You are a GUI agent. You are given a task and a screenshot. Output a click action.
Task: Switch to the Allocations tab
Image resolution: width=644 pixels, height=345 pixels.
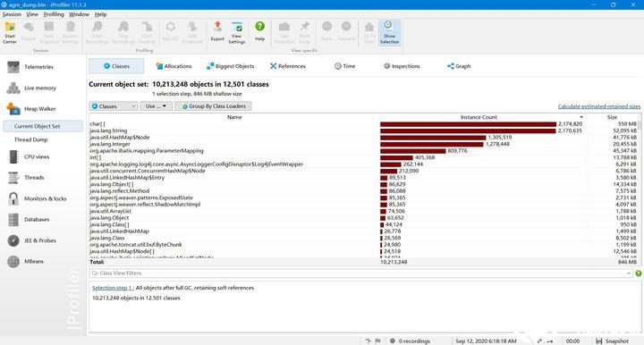(174, 66)
